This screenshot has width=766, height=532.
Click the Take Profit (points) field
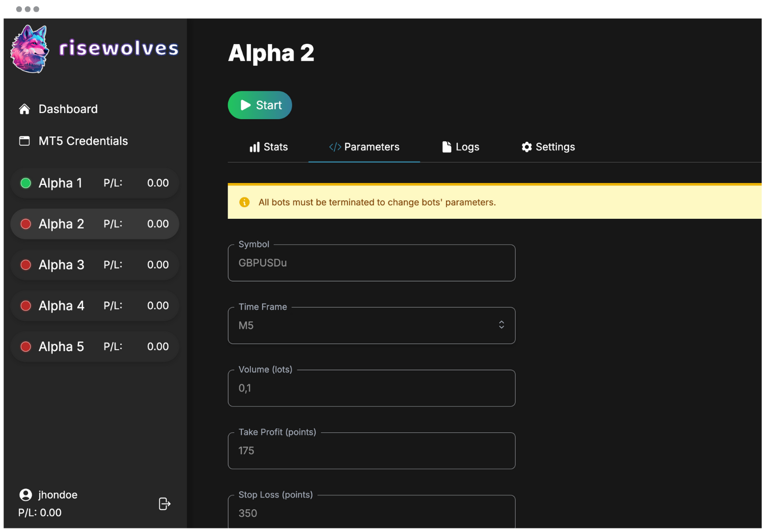click(x=372, y=451)
